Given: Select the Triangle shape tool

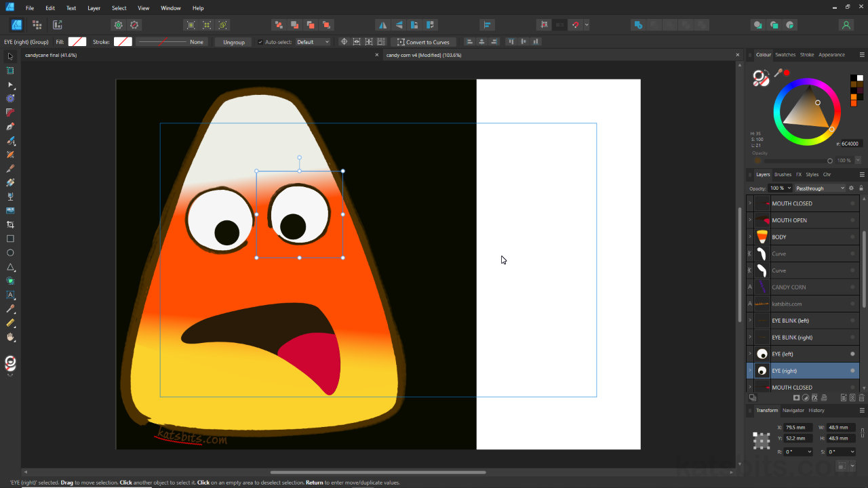Looking at the screenshot, I should pyautogui.click(x=10, y=267).
